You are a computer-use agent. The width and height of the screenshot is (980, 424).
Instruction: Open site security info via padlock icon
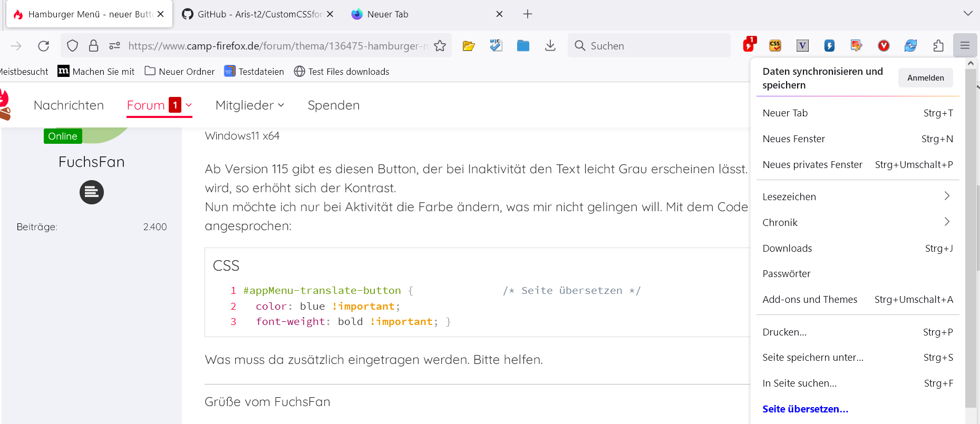[x=93, y=46]
